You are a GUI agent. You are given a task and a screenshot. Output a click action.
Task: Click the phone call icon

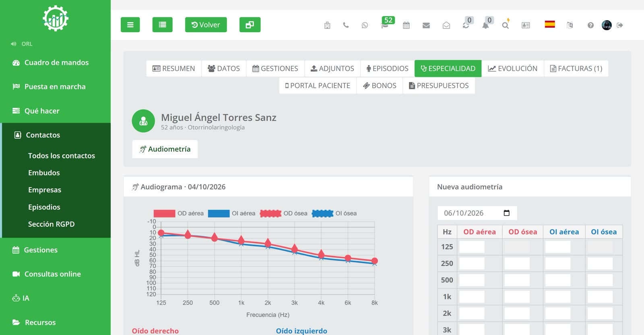coord(346,25)
